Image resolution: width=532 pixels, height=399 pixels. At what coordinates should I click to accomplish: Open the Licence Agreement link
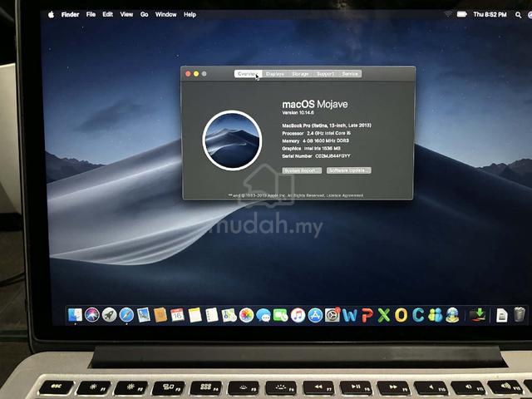[345, 195]
